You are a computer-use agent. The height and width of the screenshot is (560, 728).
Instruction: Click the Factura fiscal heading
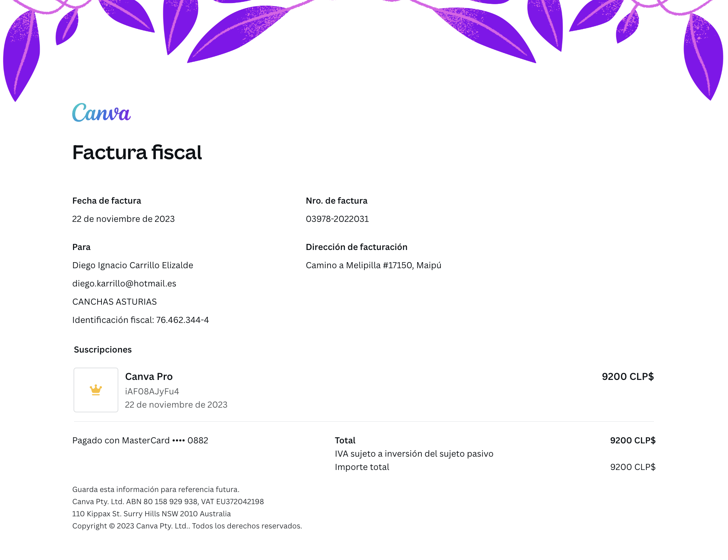(137, 152)
